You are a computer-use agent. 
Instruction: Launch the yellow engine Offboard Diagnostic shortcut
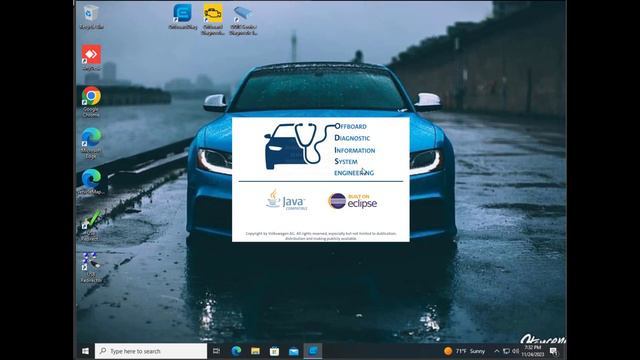point(213,19)
